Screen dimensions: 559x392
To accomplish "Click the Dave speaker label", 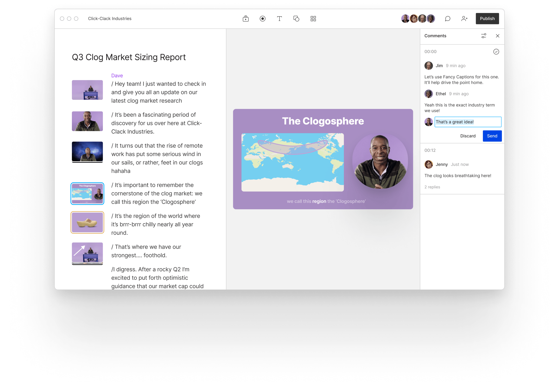I will coord(117,76).
